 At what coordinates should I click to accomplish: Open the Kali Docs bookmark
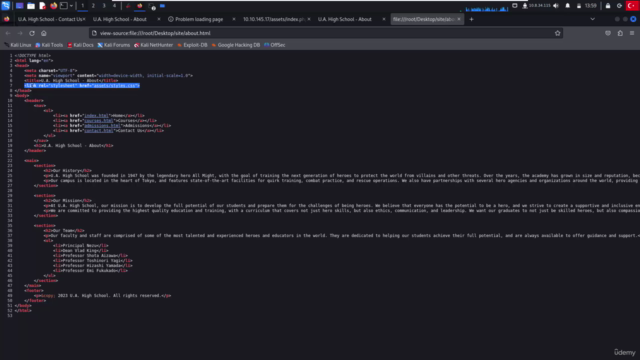(80, 45)
